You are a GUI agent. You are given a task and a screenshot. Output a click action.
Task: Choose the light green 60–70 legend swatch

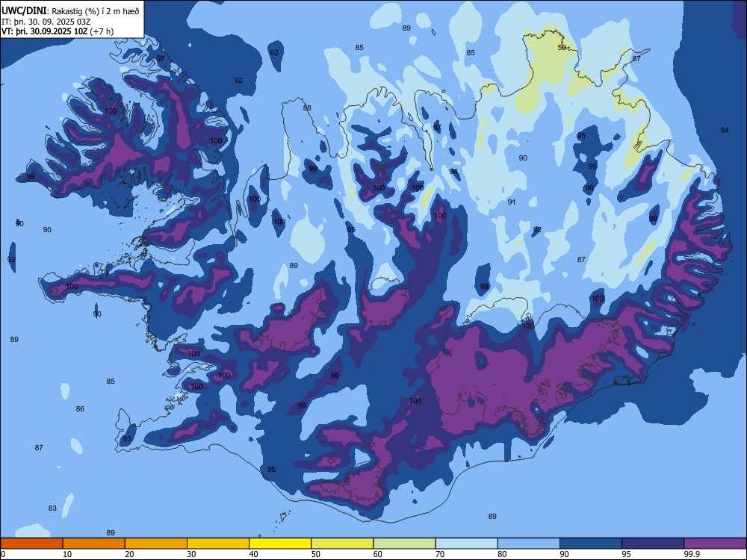point(404,544)
